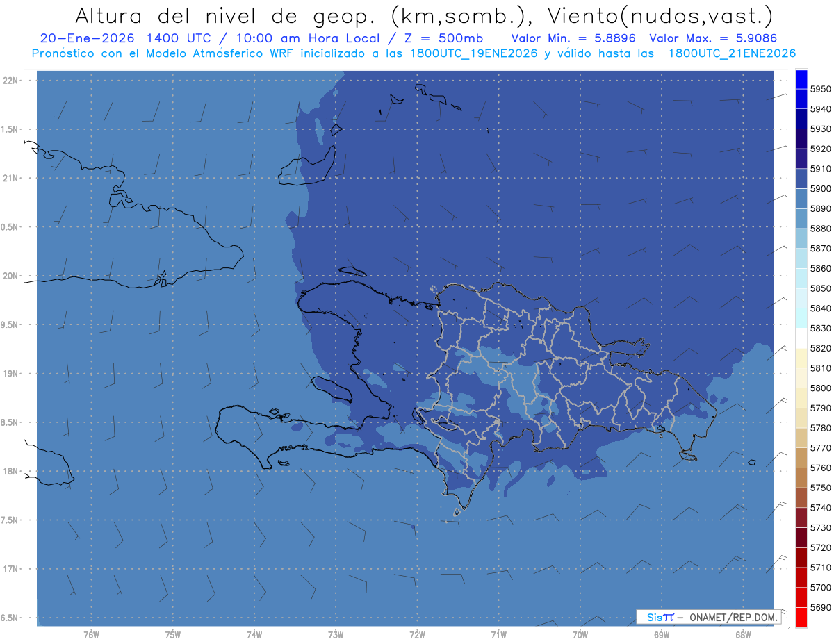The width and height of the screenshot is (834, 644).
Task: Click the "18N" latitude label
Action: 12,472
